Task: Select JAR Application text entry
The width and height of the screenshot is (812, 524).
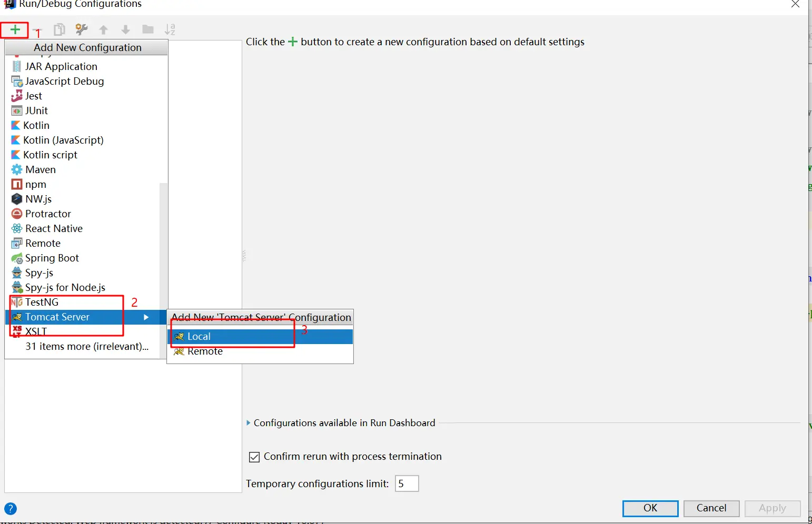Action: point(61,66)
